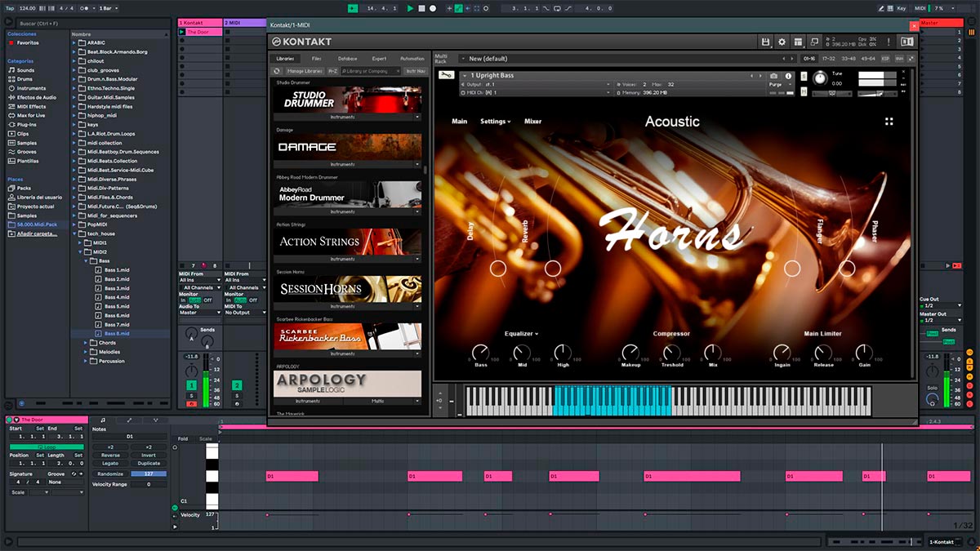Open the Studio Drummer library banner
Viewport: 980px width, 551px height.
click(348, 100)
